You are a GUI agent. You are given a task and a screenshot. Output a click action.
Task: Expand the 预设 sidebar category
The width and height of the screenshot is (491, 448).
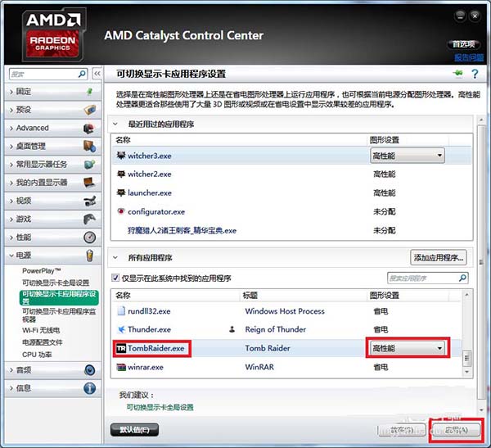11,110
